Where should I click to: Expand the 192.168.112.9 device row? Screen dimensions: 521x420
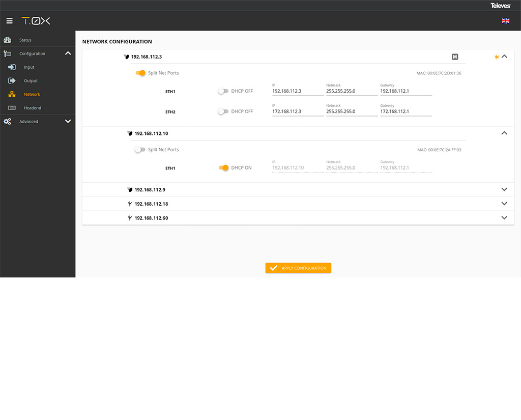click(x=504, y=189)
